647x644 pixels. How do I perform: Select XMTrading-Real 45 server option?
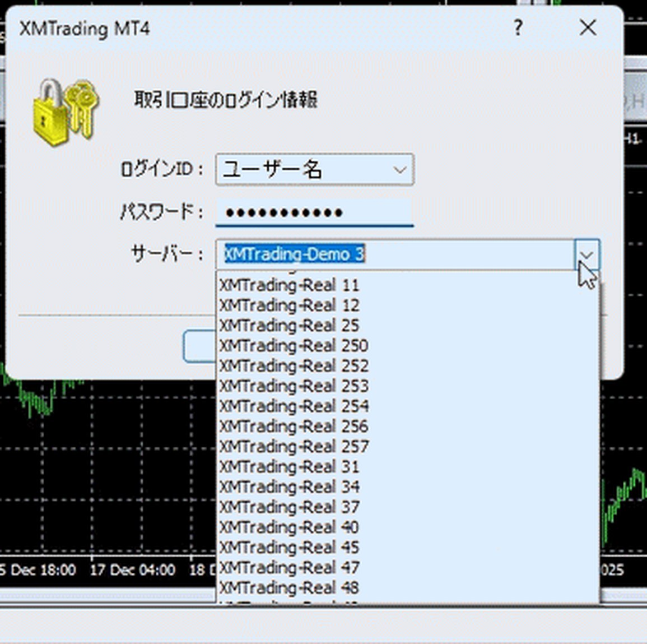408,548
